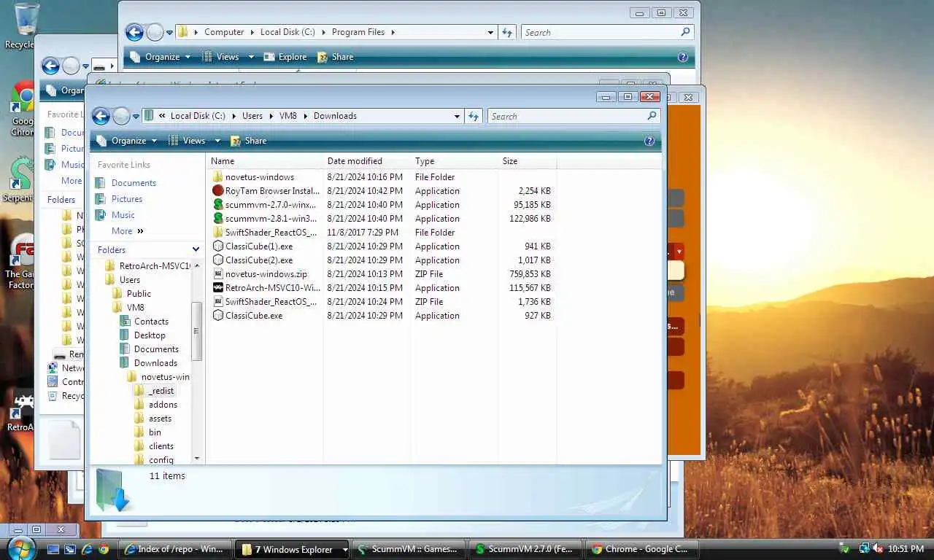Expand the address bar history dropdown in Downloads
Viewport: 934px width, 560px height.
click(x=458, y=116)
